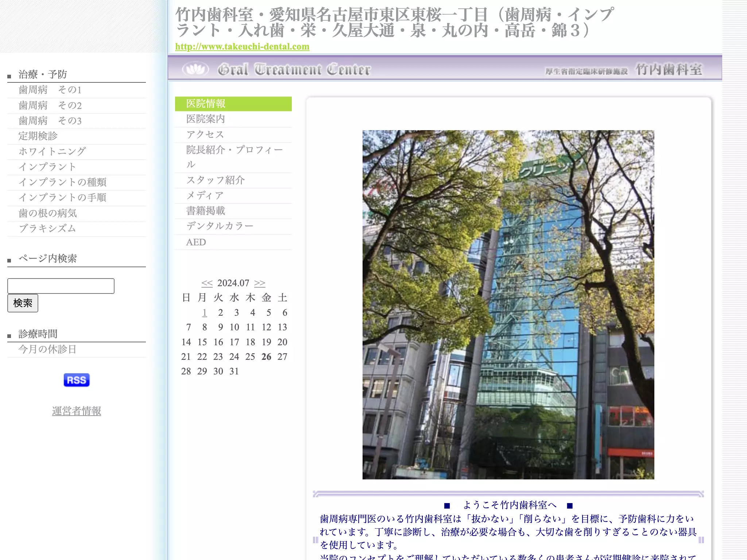Click the ページ内検索 section heading
This screenshot has height=560, width=747.
(x=47, y=258)
